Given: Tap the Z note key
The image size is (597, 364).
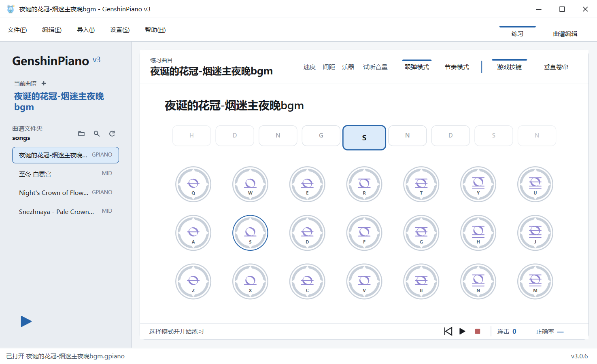Looking at the screenshot, I should [x=193, y=281].
